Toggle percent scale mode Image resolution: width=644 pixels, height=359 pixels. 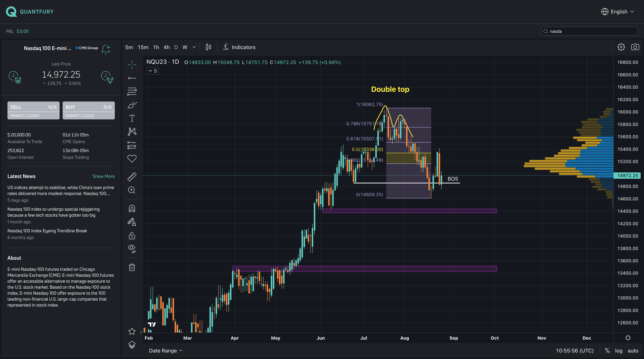[x=607, y=350]
